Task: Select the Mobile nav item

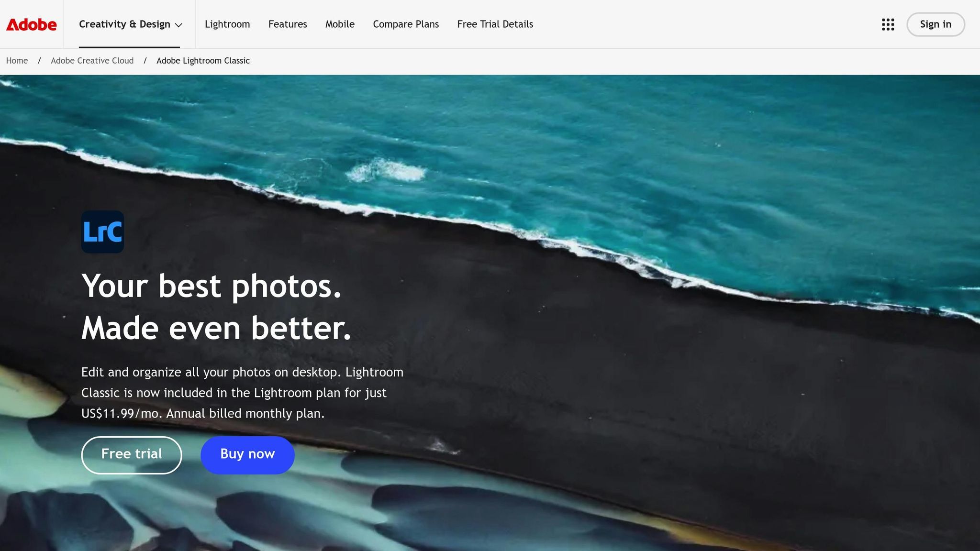Action: (340, 24)
